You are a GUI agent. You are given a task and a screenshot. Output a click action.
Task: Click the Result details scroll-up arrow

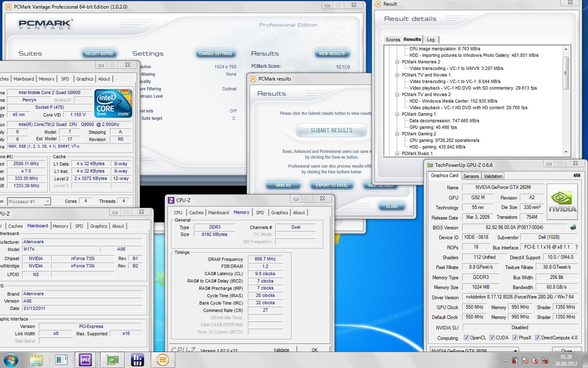[566, 49]
